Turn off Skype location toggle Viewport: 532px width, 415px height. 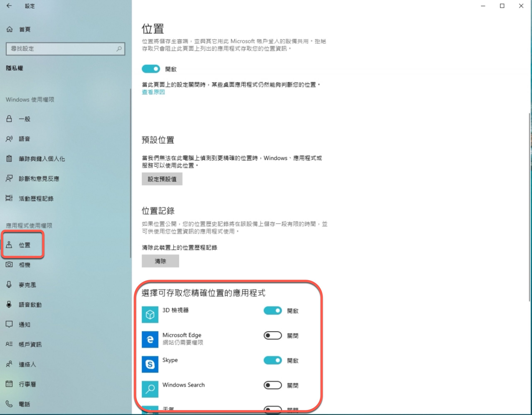click(273, 360)
